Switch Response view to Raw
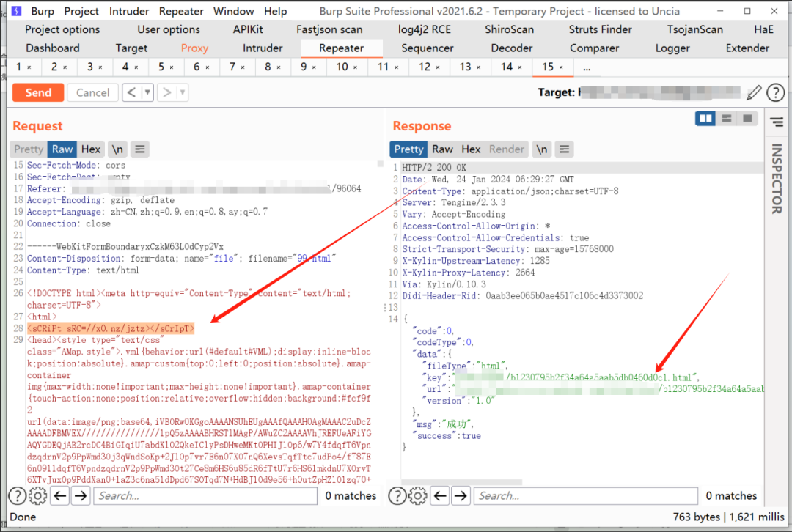792x532 pixels. [x=442, y=149]
